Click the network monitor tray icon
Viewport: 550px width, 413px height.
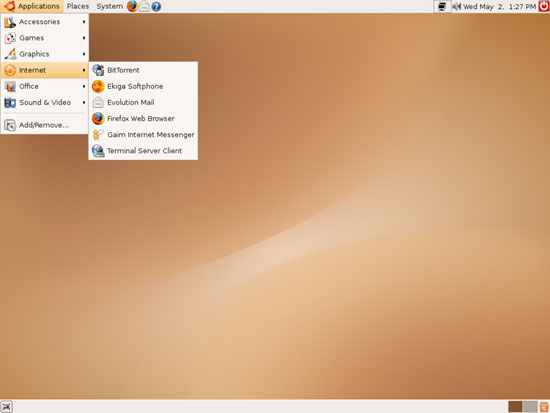click(x=442, y=7)
